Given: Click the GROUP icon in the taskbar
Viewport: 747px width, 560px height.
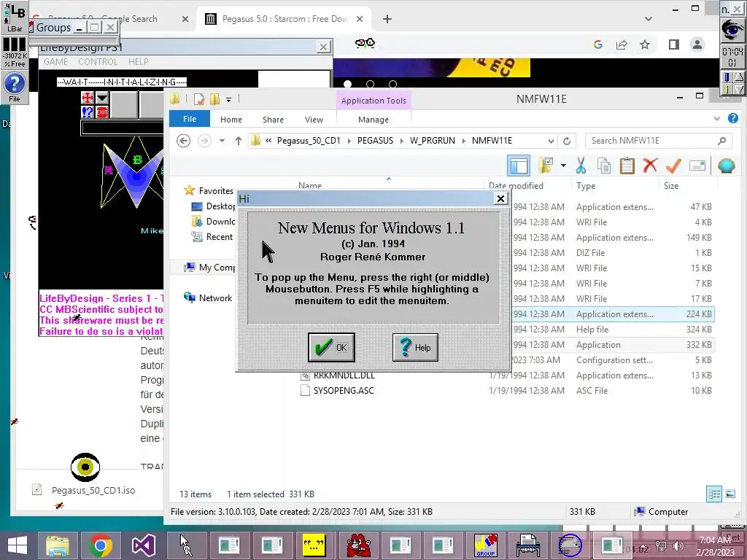Looking at the screenshot, I should click(x=485, y=545).
